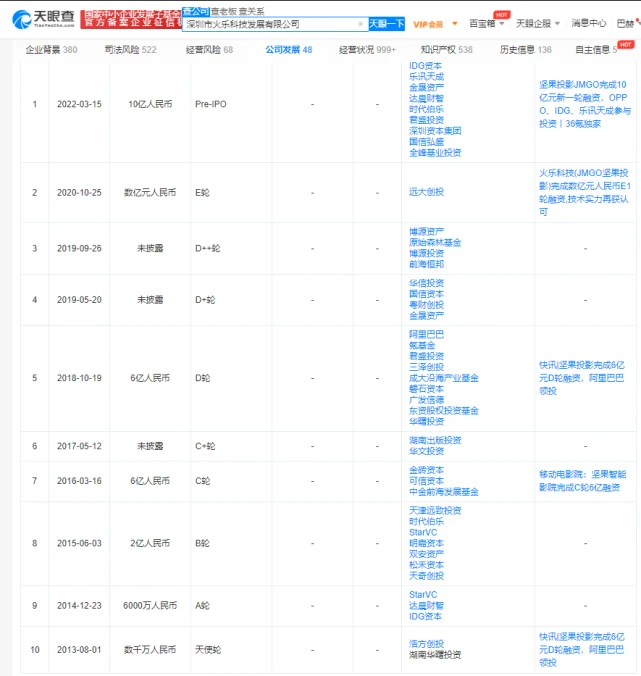Click the 天眼查 logo icon
Image resolution: width=641 pixels, height=676 pixels.
tap(43, 19)
